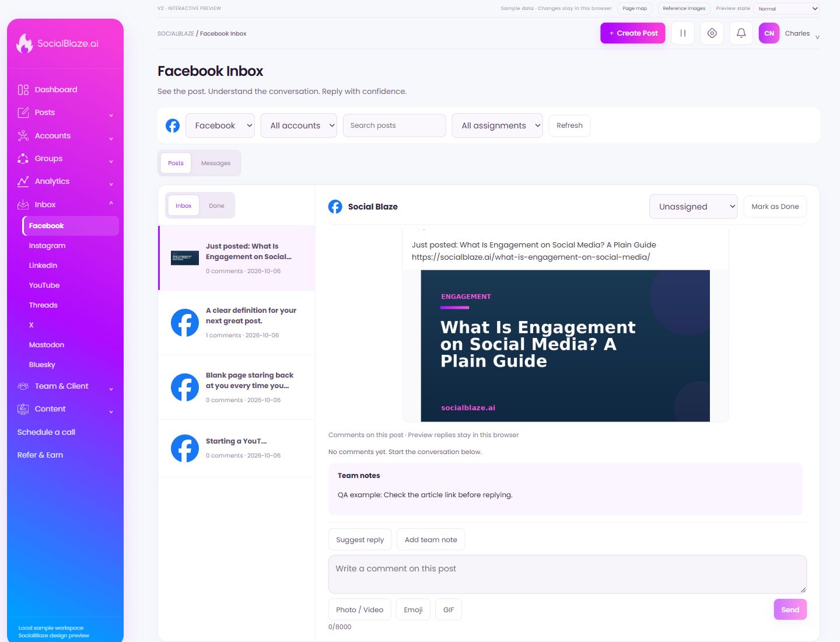Switch to Messages view
The image size is (840, 642).
point(216,163)
